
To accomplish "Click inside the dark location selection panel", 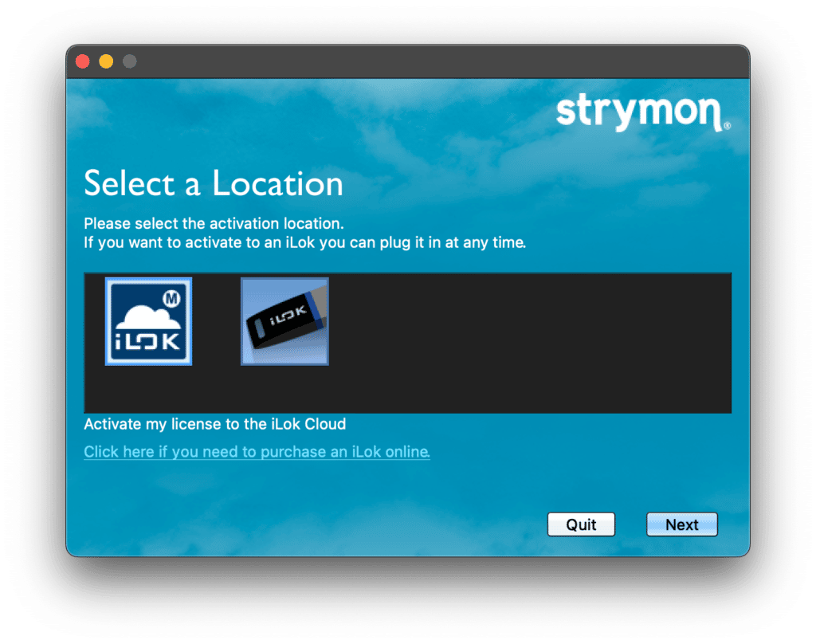I will (518, 343).
